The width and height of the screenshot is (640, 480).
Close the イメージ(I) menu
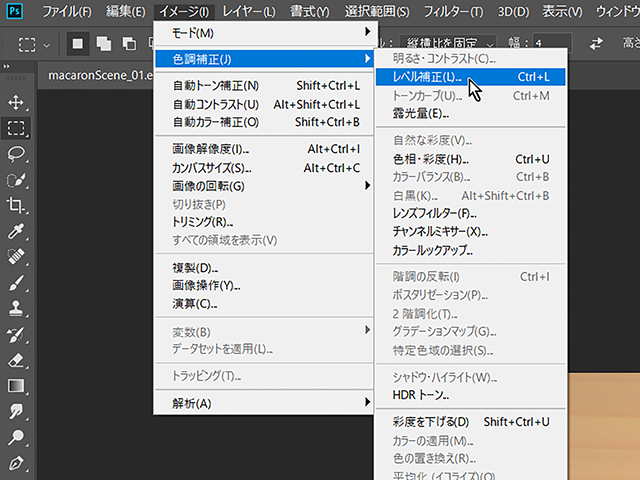pyautogui.click(x=184, y=11)
